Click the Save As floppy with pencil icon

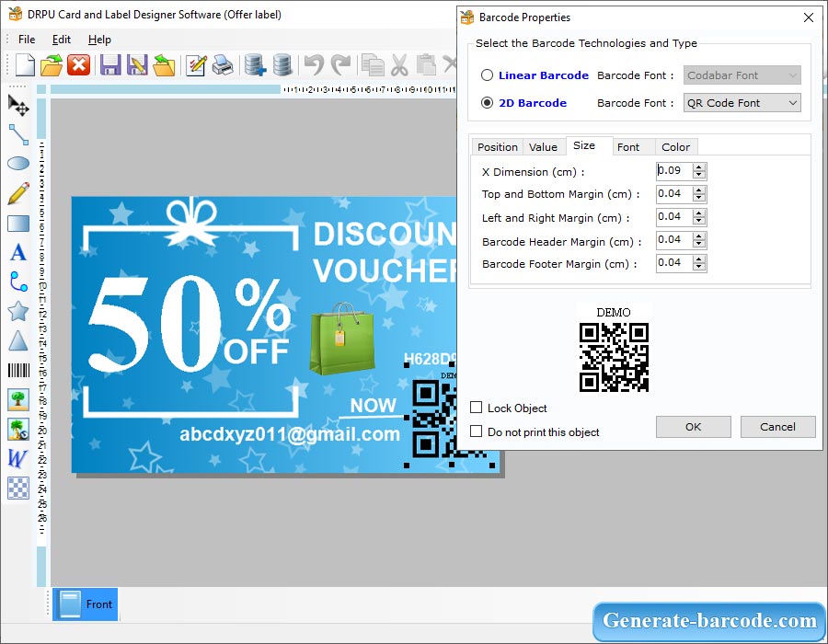137,65
